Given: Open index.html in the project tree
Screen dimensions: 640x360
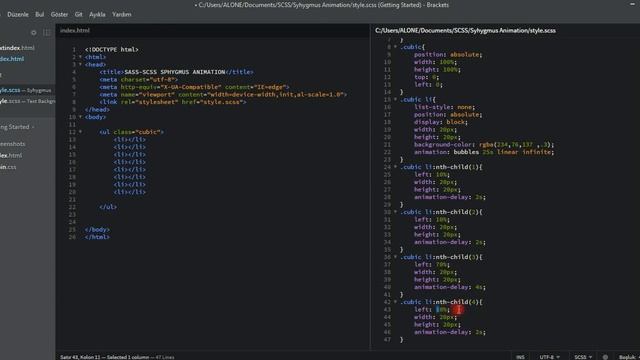Looking at the screenshot, I should pyautogui.click(x=11, y=156).
